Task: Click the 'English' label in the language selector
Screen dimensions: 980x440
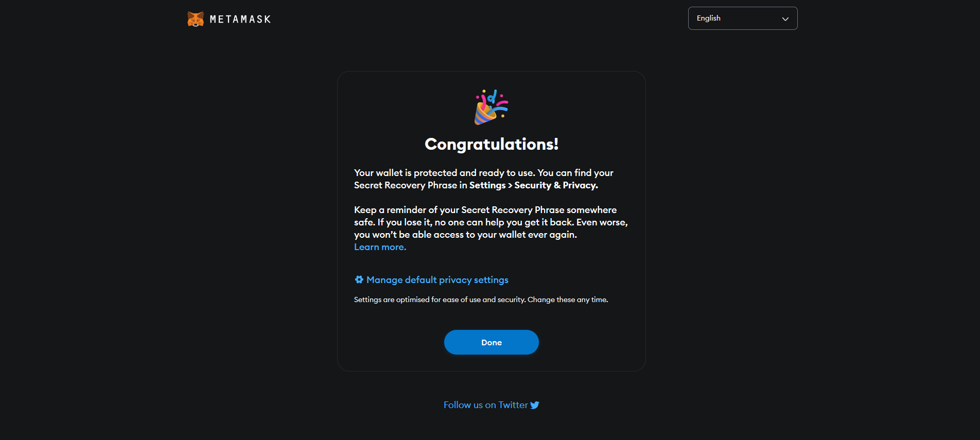Action: (709, 18)
